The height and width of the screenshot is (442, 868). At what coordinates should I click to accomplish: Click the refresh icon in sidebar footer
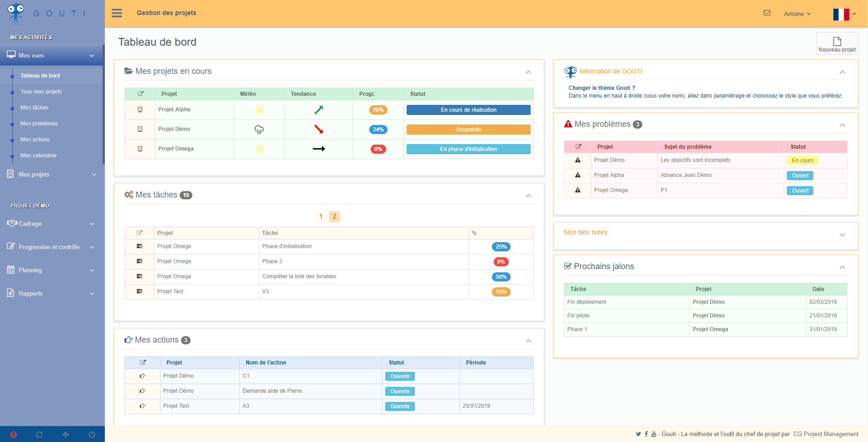click(39, 435)
